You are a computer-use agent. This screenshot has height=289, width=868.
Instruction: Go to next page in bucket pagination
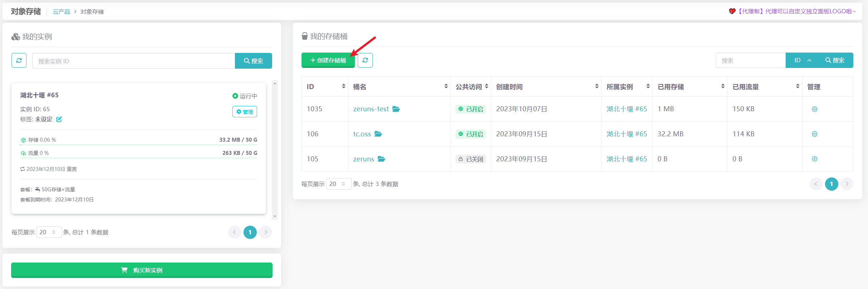[847, 184]
